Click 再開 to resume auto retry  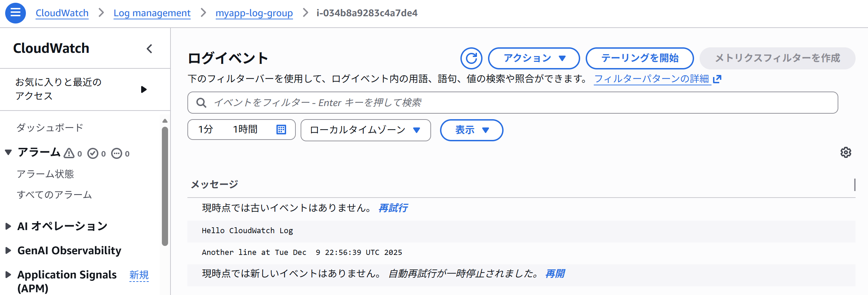pyautogui.click(x=555, y=274)
